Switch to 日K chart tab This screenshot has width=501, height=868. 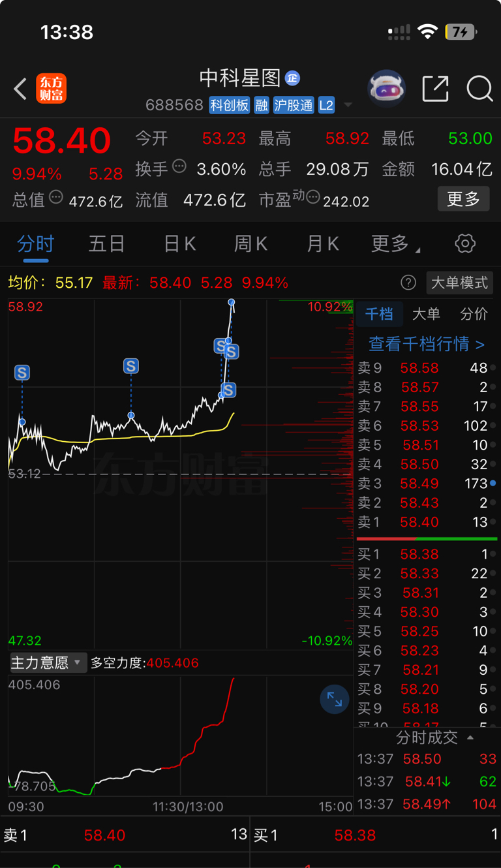(179, 244)
